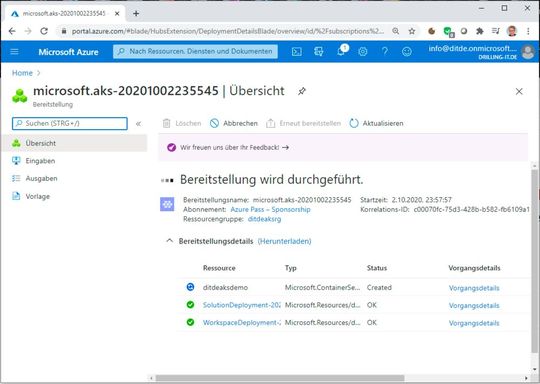This screenshot has width=540, height=384.
Task: Refresh with Aktualisieren
Action: tap(376, 123)
